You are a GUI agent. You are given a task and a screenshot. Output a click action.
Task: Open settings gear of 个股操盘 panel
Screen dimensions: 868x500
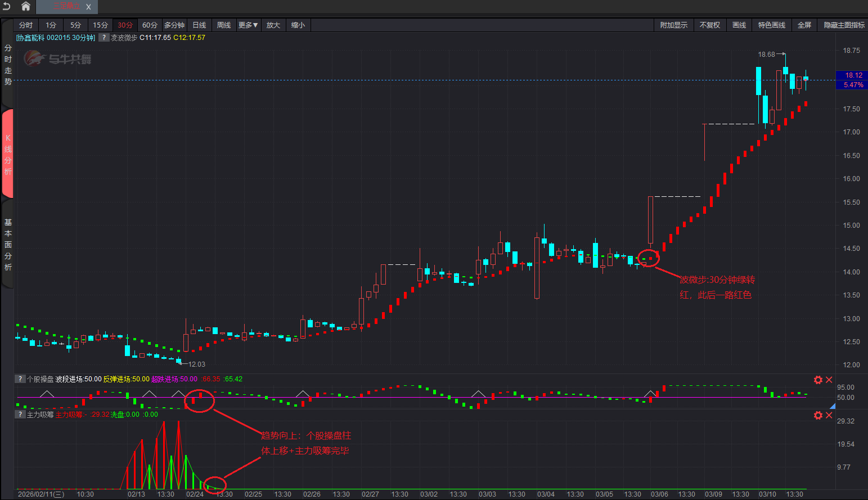pyautogui.click(x=818, y=380)
